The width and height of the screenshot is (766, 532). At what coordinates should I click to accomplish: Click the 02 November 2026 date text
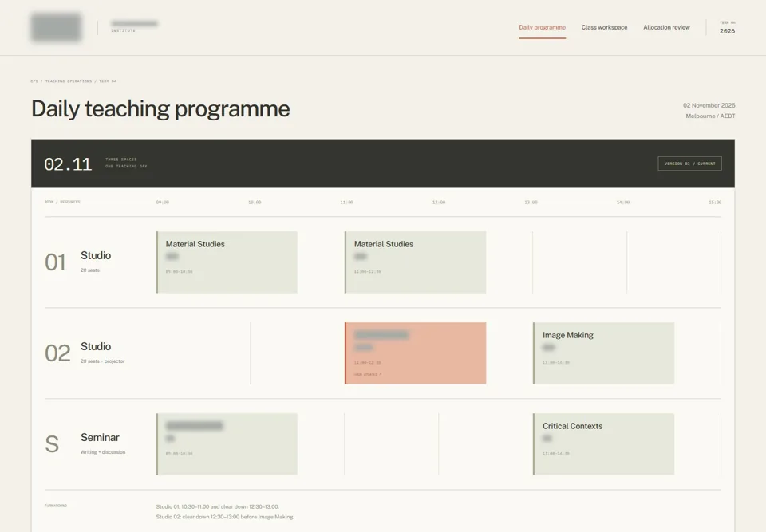coord(709,105)
